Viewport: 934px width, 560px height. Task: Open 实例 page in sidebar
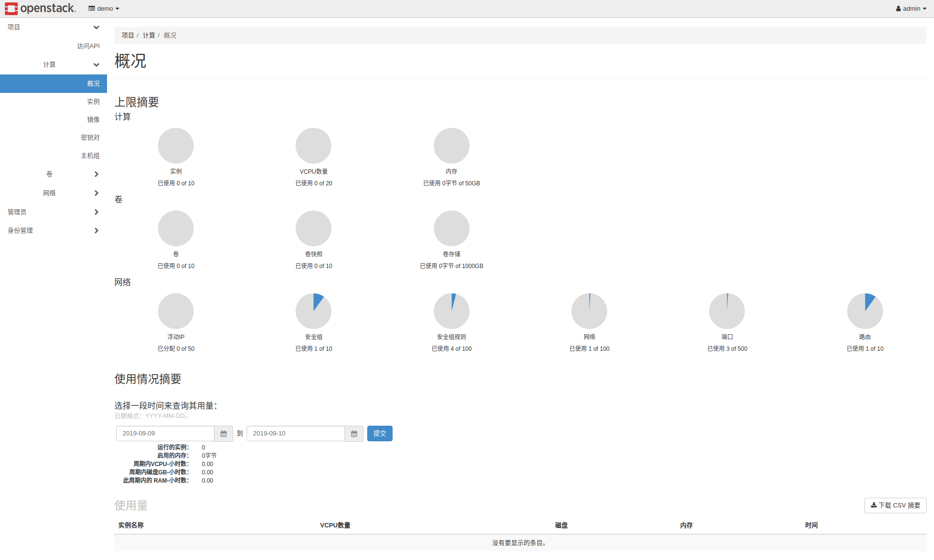[x=93, y=102]
